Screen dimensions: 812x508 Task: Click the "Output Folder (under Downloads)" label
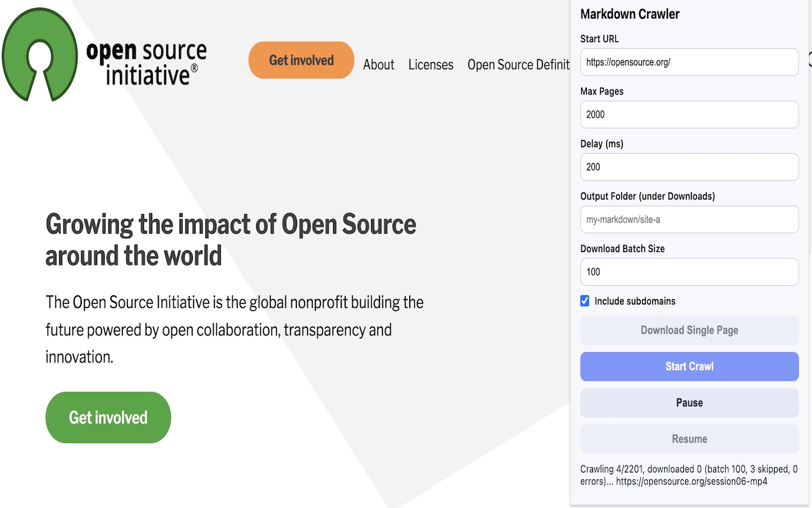648,196
